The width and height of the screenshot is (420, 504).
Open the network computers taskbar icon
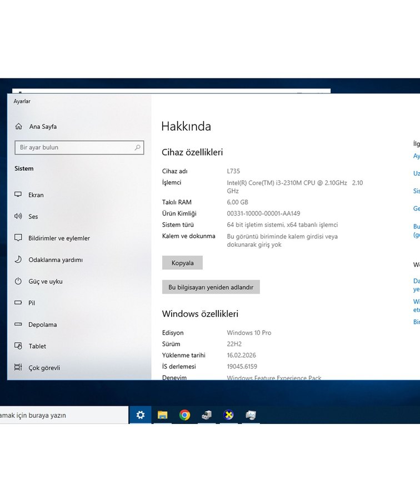[x=207, y=415]
